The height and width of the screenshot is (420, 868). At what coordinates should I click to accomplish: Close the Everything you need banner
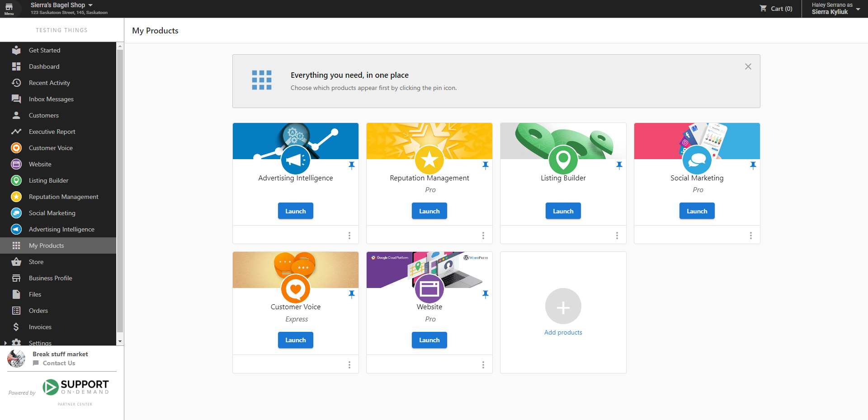click(x=748, y=66)
